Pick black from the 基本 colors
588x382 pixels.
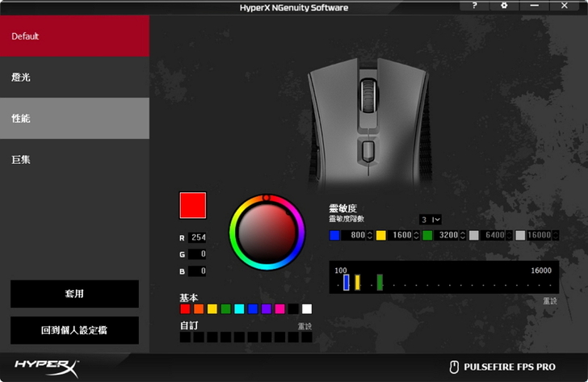click(x=293, y=309)
